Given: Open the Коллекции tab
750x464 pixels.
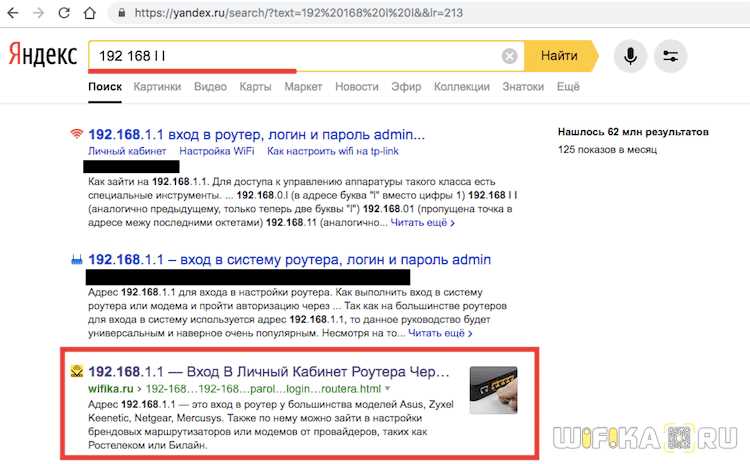Looking at the screenshot, I should [x=462, y=87].
